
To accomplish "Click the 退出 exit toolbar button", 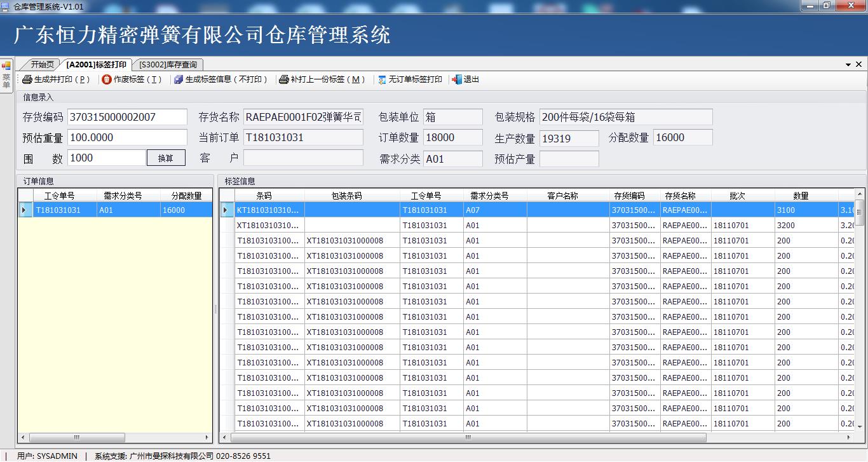I will click(466, 79).
